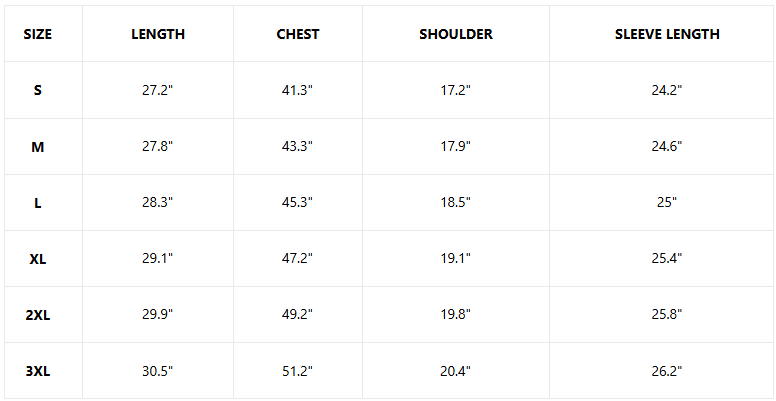Screen dimensions: 776x401
Task: Click the 2XL size row label
Action: [x=38, y=314]
